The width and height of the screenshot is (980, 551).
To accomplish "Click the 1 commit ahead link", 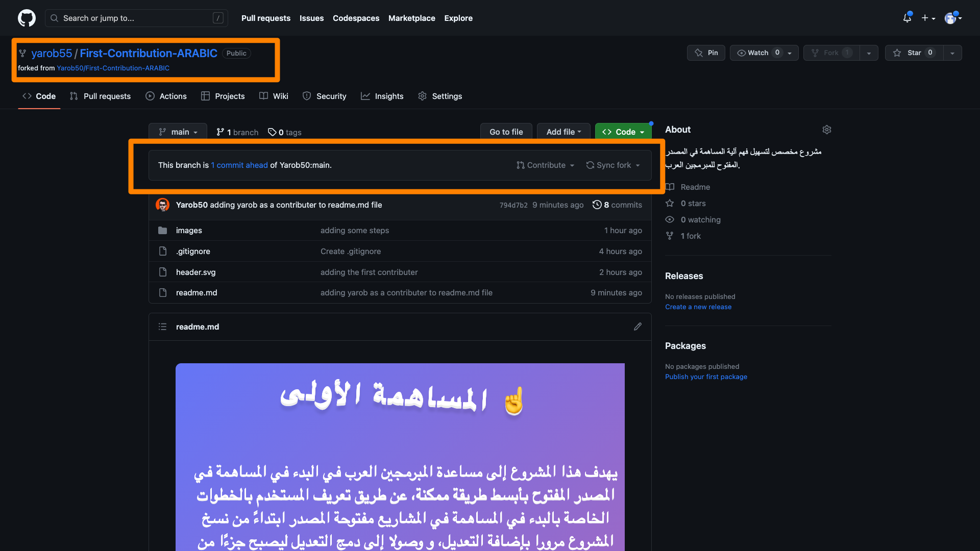I will tap(239, 165).
